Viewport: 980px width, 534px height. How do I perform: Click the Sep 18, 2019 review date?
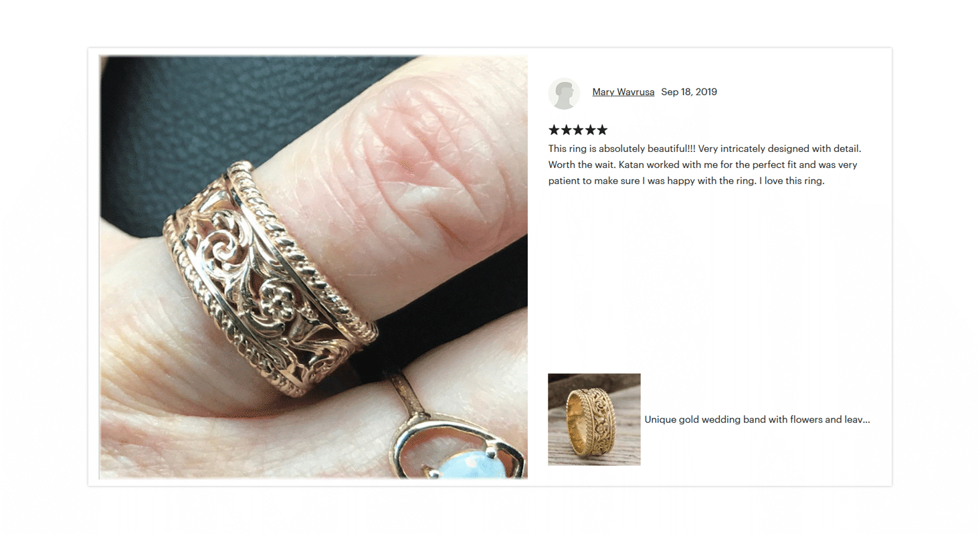689,92
